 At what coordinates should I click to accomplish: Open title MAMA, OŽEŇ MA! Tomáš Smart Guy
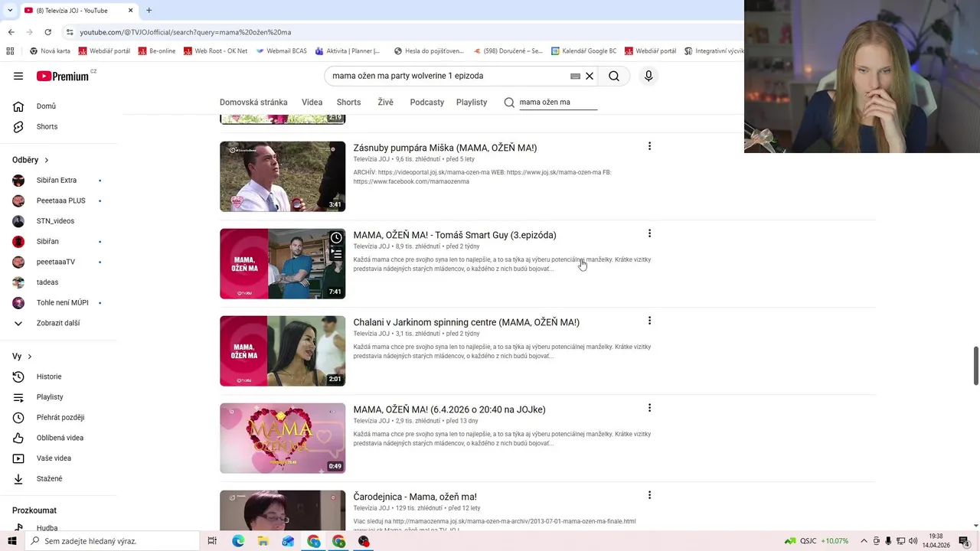[x=455, y=235]
